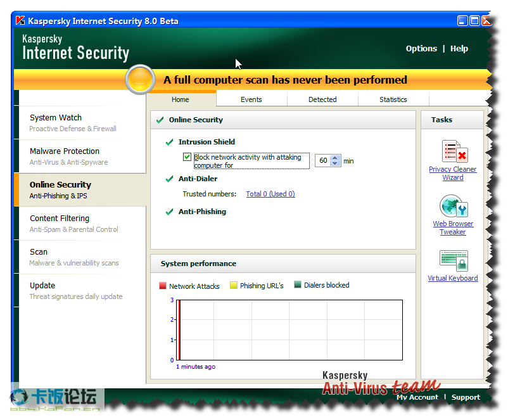This screenshot has width=508, height=420.
Task: Click the Anti-Phishing status checkmark
Action: [x=169, y=212]
